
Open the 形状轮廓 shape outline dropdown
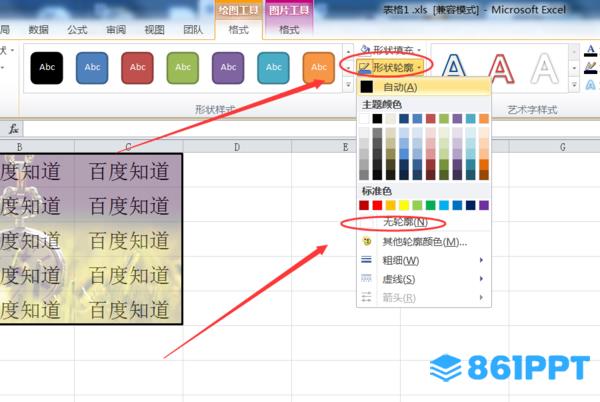(x=390, y=68)
